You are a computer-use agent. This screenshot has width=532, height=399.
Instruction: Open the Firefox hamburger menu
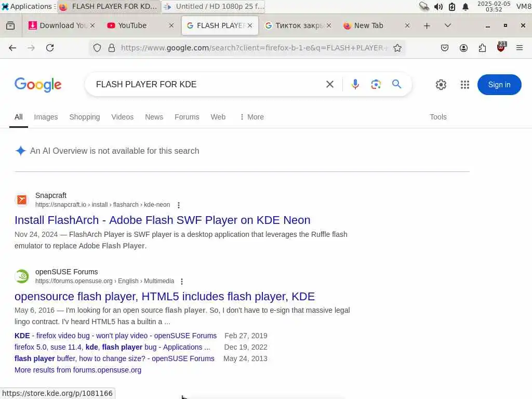[x=520, y=48]
